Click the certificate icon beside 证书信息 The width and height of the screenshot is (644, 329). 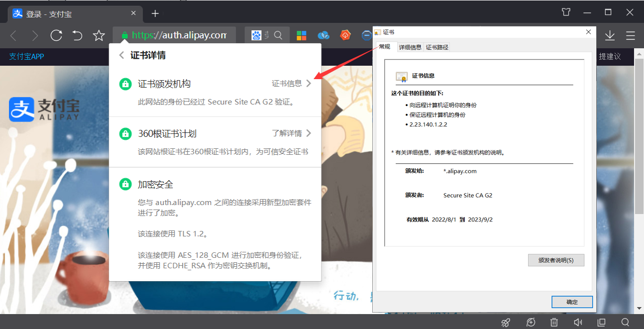(401, 76)
